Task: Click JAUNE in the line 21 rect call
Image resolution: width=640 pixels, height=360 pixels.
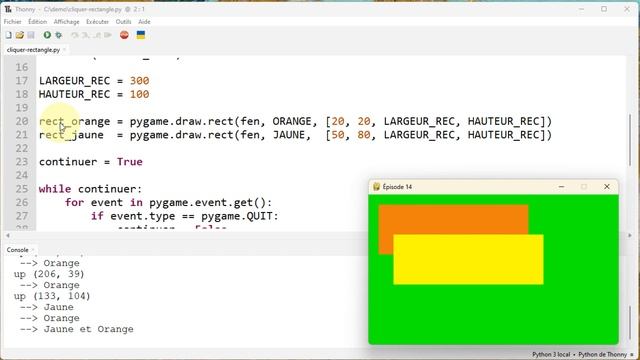Action: [x=289, y=135]
